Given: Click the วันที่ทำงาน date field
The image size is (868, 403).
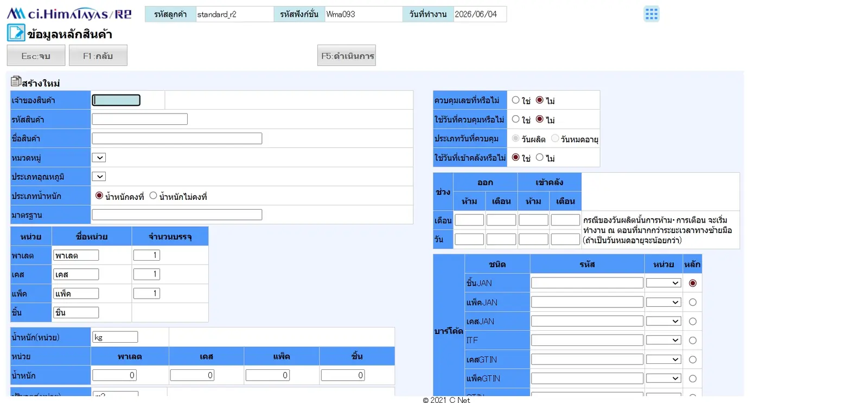Looking at the screenshot, I should point(480,14).
